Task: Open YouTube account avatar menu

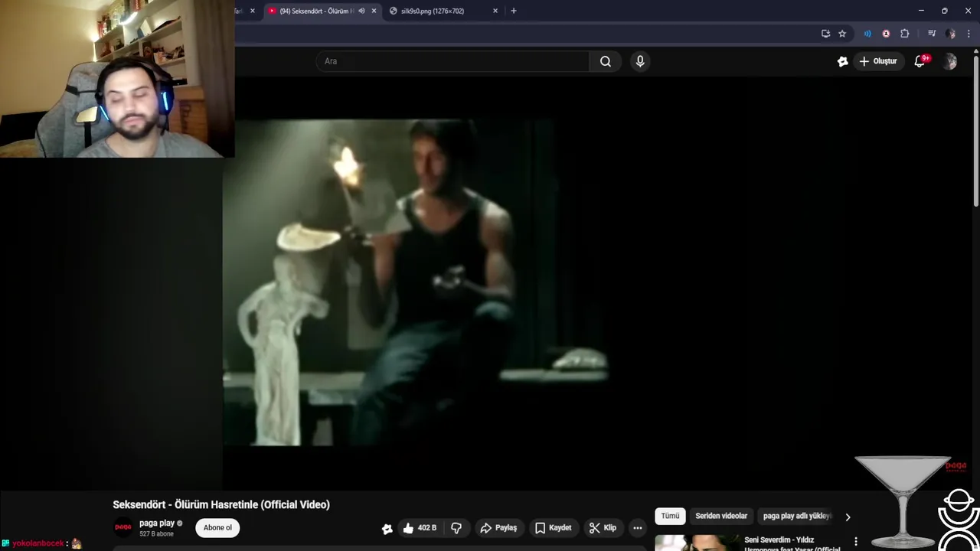Action: coord(950,61)
